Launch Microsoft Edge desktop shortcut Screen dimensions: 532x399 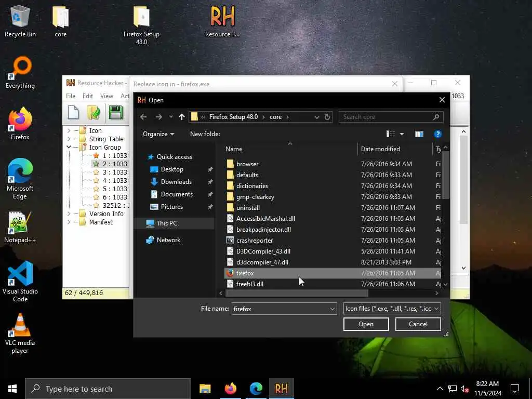pyautogui.click(x=20, y=179)
